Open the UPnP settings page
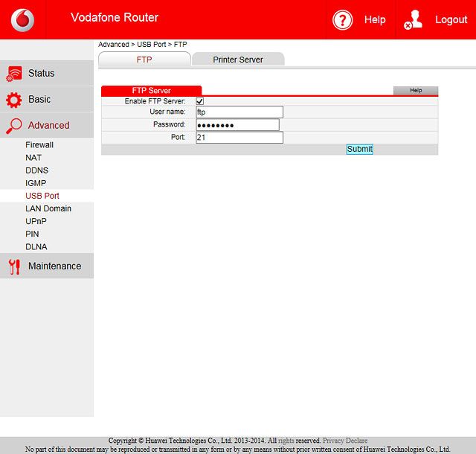476x454 pixels. click(x=36, y=221)
